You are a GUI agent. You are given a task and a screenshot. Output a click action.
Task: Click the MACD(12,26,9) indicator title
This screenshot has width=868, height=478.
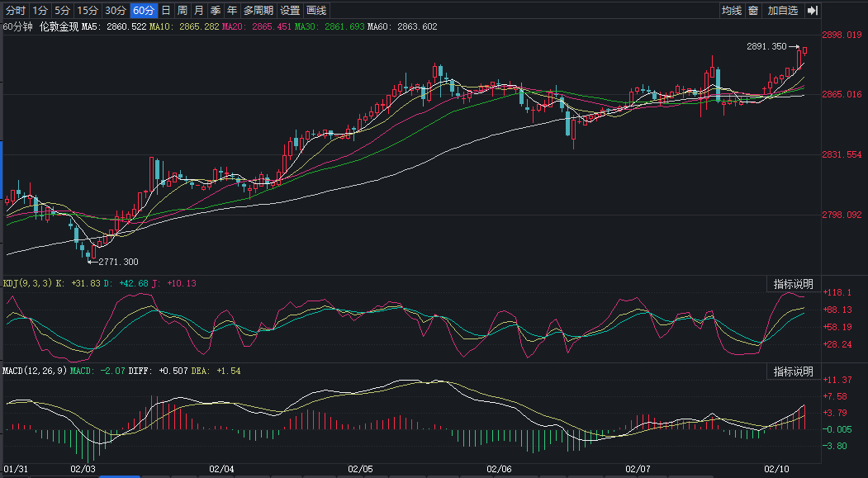coord(36,371)
